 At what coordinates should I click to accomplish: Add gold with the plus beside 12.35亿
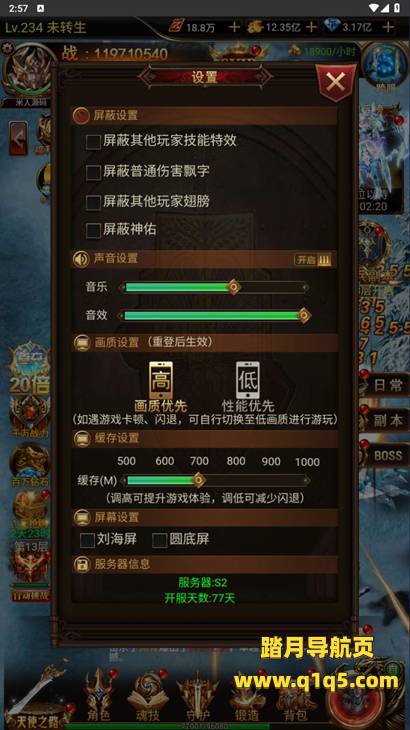[311, 27]
